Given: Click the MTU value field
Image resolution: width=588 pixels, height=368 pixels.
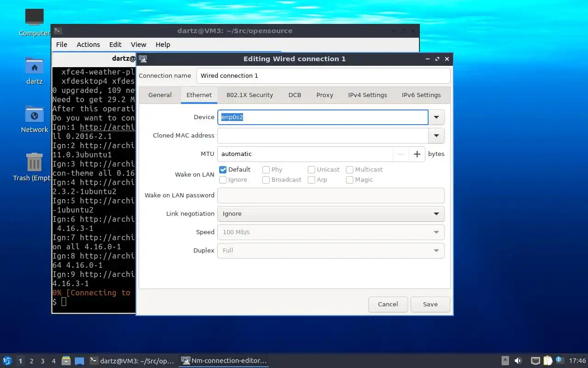Looking at the screenshot, I should (x=305, y=154).
